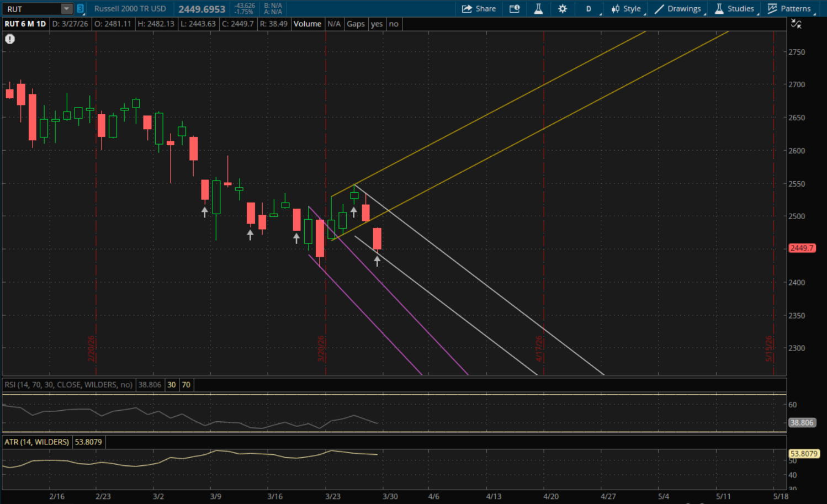This screenshot has width=827, height=504.
Task: Click the blue linked-symbol clipboard icon
Action: (x=81, y=9)
